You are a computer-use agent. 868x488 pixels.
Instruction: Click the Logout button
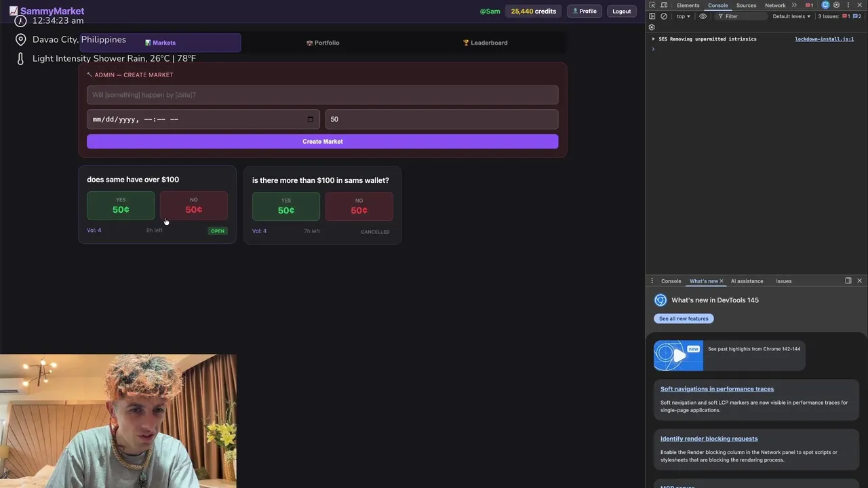[x=621, y=11]
